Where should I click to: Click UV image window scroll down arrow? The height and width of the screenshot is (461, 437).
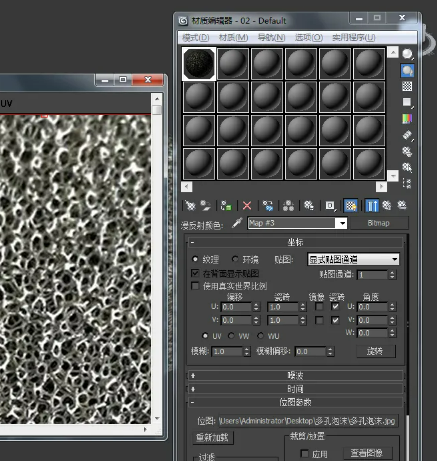157,418
